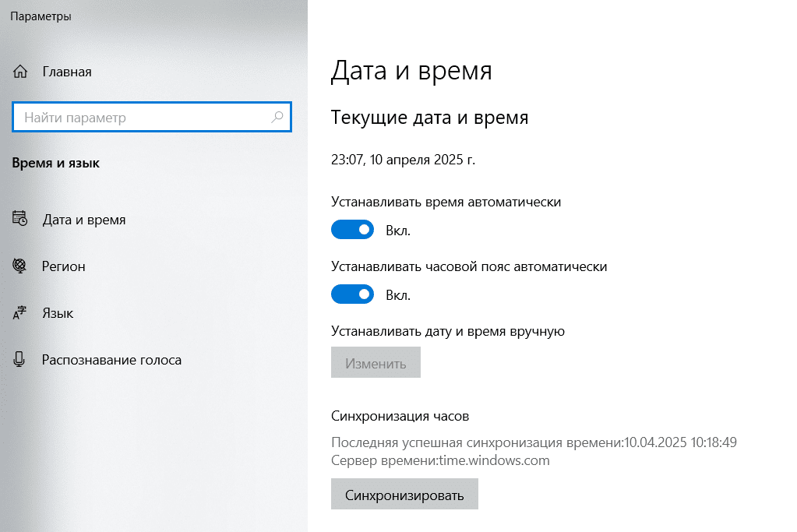Click the Текущие дата и время heading
The image size is (797, 532).
(429, 117)
